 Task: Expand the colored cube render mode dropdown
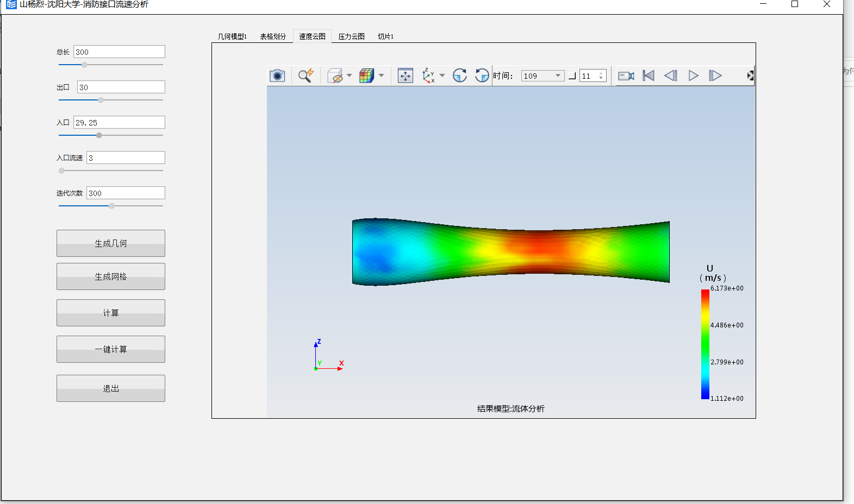click(x=381, y=75)
